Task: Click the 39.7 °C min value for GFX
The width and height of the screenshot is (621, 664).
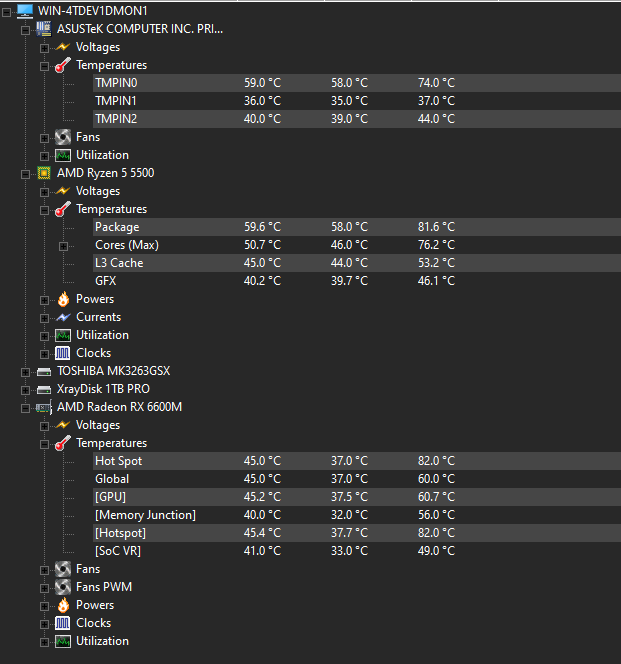Action: tap(349, 281)
